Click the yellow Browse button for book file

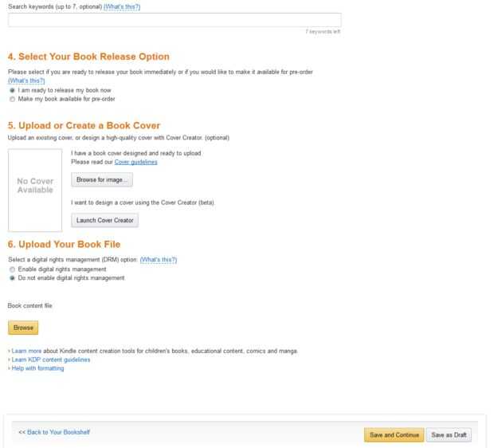point(23,327)
